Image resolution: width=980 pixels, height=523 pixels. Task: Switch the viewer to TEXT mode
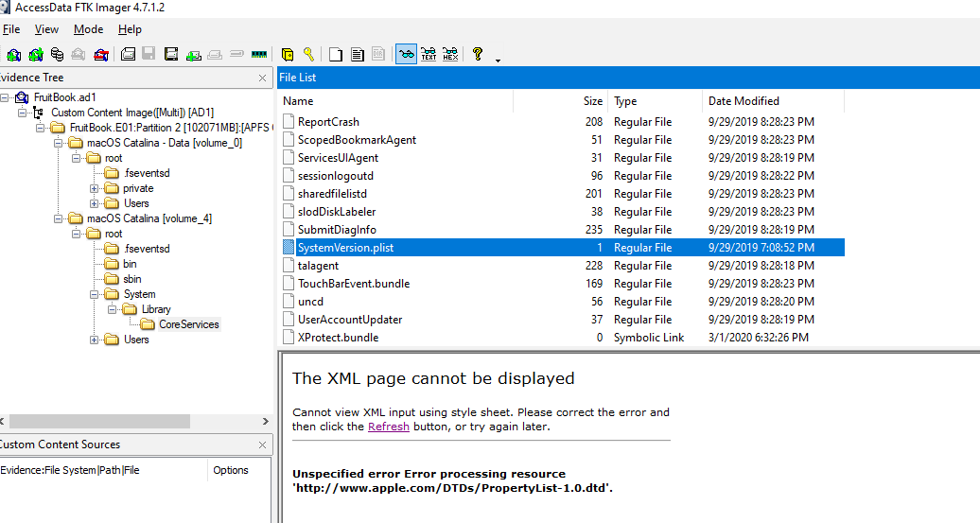point(429,55)
